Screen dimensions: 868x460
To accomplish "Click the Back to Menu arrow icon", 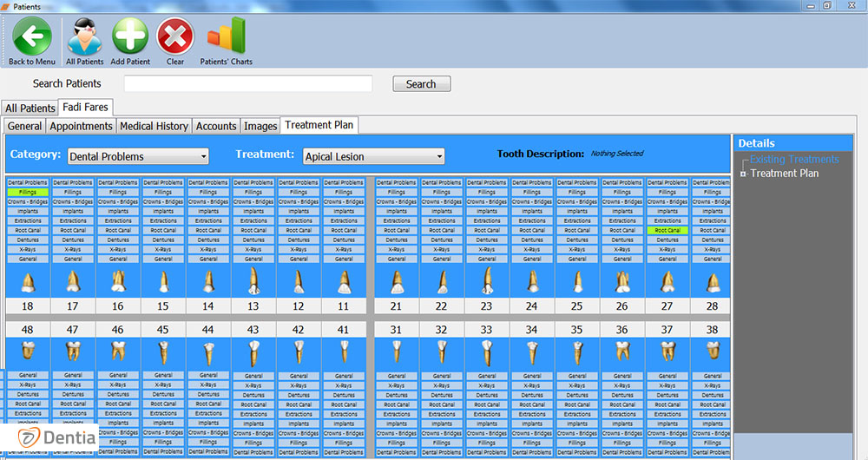I will (31, 36).
